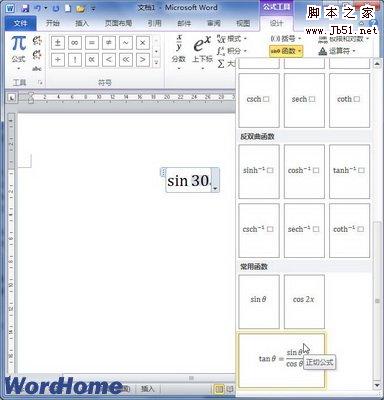Viewport: 384px width, 400px height.
Task: Open the 上下标 script dropdown
Action: [x=202, y=52]
